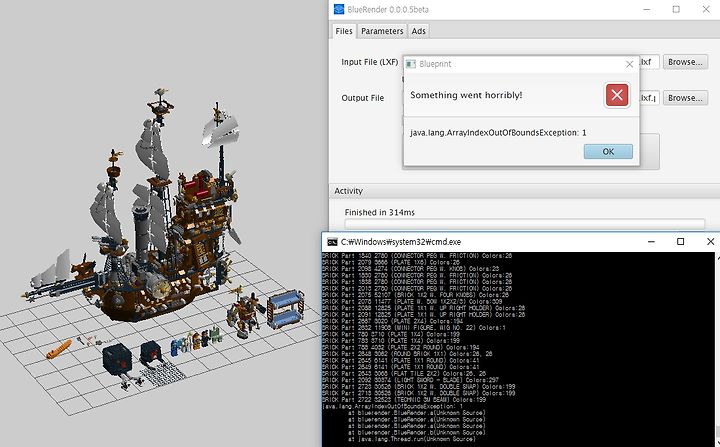Open the Ads tab
The width and height of the screenshot is (720, 447).
point(418,31)
